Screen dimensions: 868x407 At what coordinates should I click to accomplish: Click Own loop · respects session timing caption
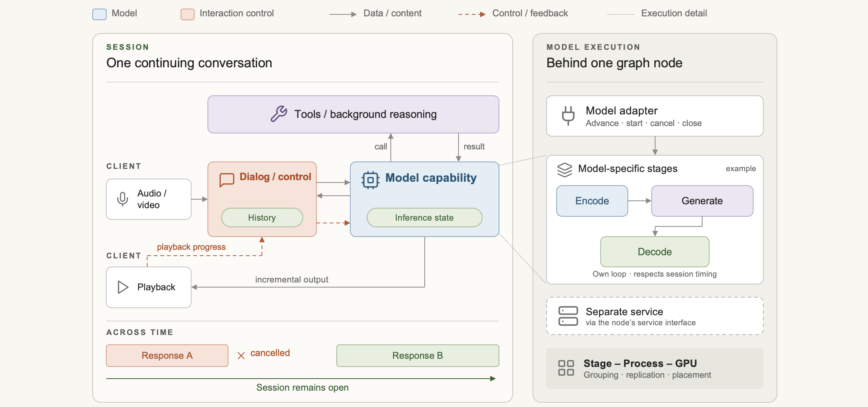click(x=655, y=274)
